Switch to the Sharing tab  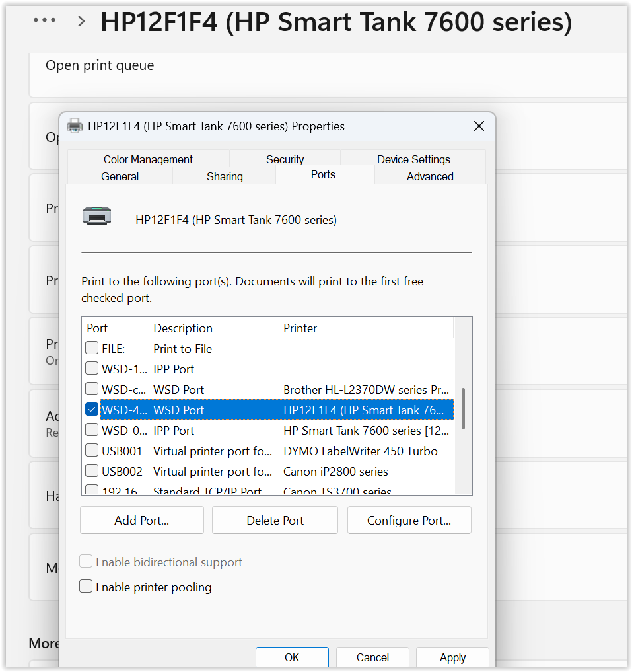click(225, 176)
